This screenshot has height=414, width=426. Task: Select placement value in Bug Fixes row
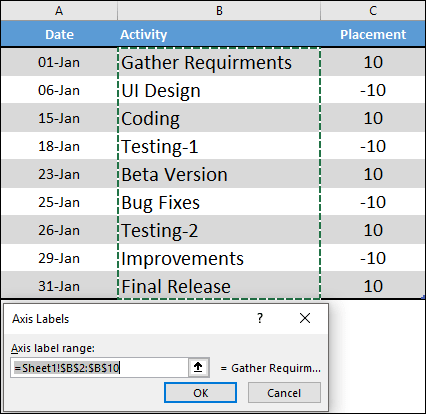(x=373, y=202)
